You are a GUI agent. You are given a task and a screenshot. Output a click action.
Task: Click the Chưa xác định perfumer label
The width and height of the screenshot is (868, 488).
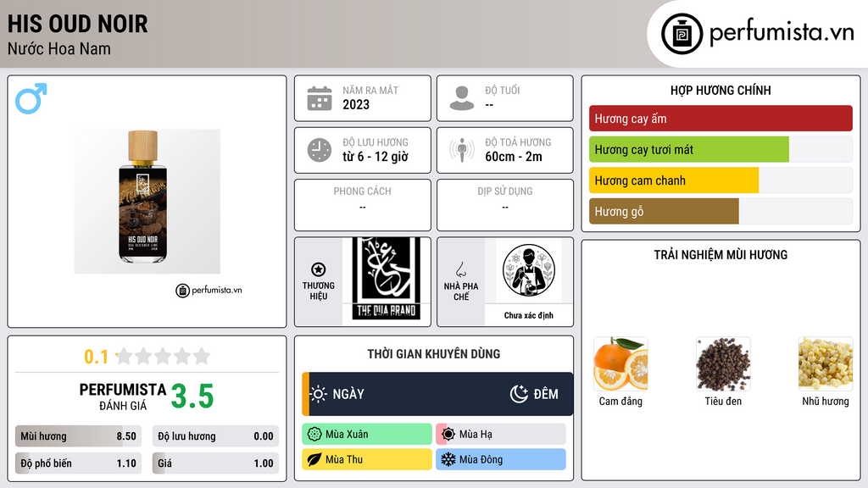(x=529, y=315)
